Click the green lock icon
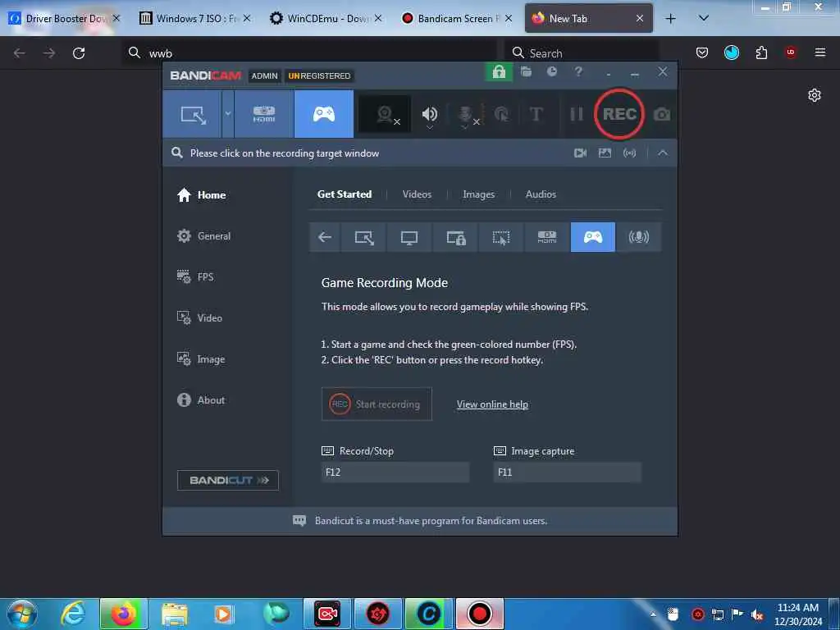 pyautogui.click(x=499, y=72)
